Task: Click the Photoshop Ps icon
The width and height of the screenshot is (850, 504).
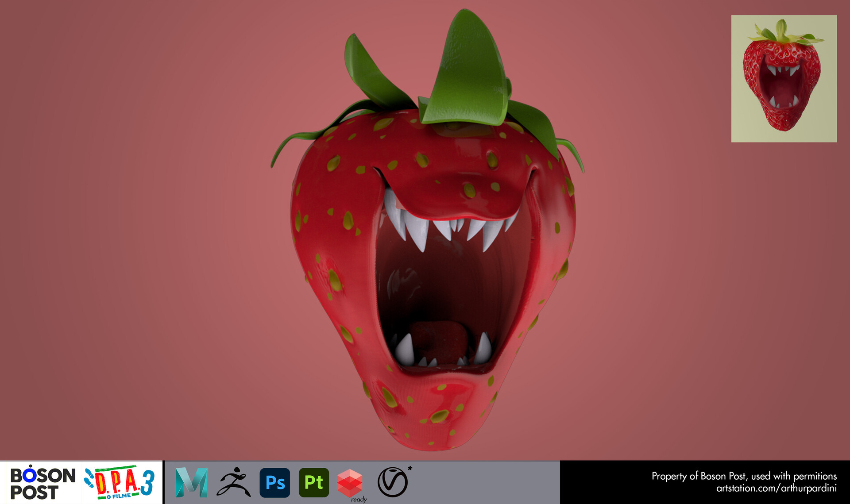Action: [275, 482]
